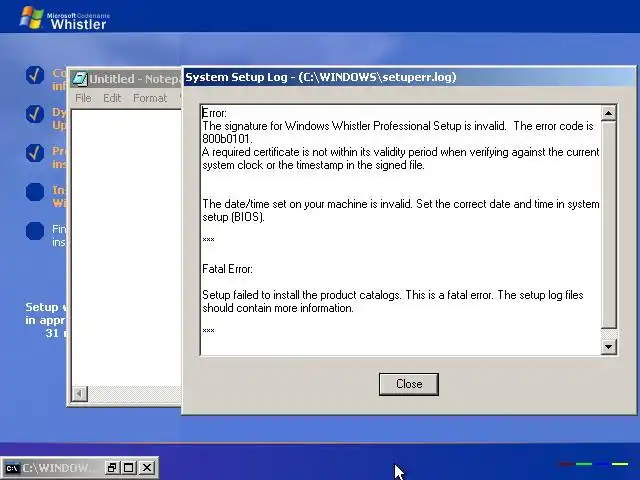Viewport: 640px width, 480px height.
Task: Click the error code 800b0101 text
Action: (x=227, y=139)
